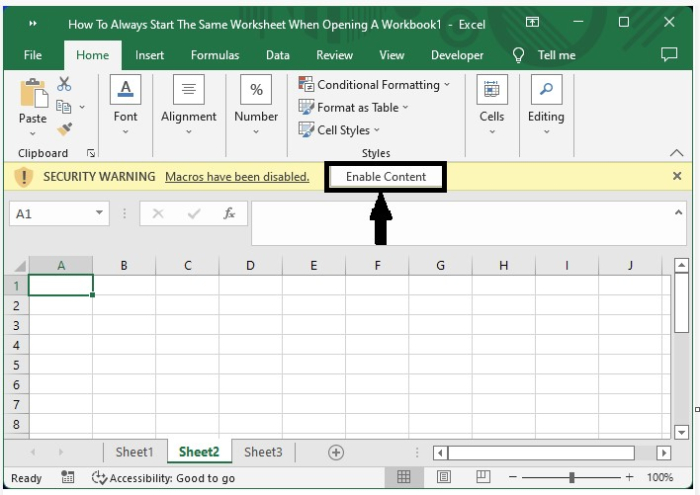The image size is (700, 495).
Task: Click the Format Painter brush icon
Action: (65, 129)
